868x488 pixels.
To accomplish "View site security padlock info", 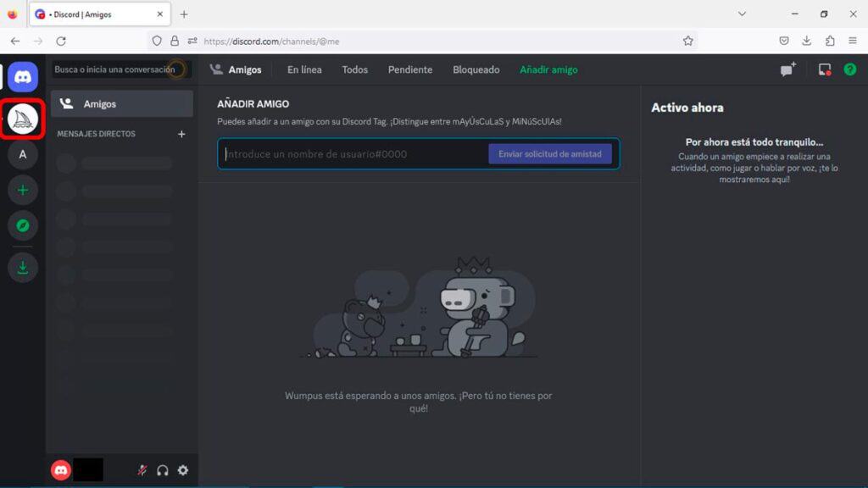I will 175,41.
